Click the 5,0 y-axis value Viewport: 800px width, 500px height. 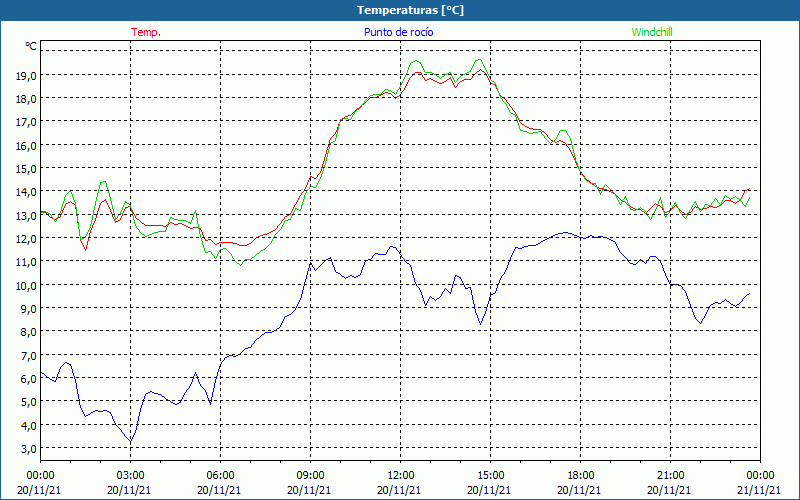[29, 402]
